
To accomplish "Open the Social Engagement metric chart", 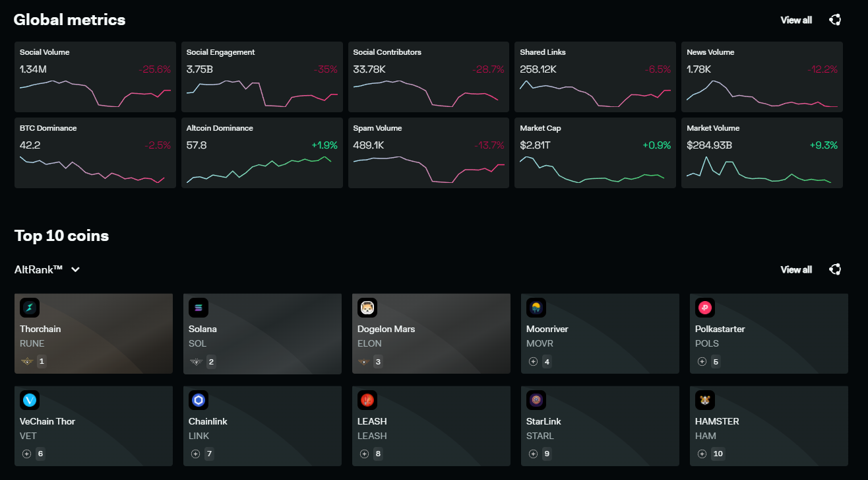I will pos(262,77).
